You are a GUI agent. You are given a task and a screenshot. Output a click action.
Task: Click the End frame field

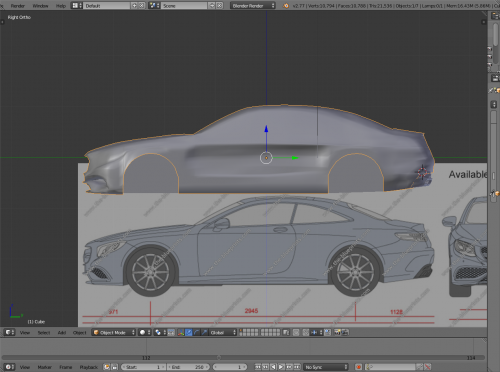[188, 367]
